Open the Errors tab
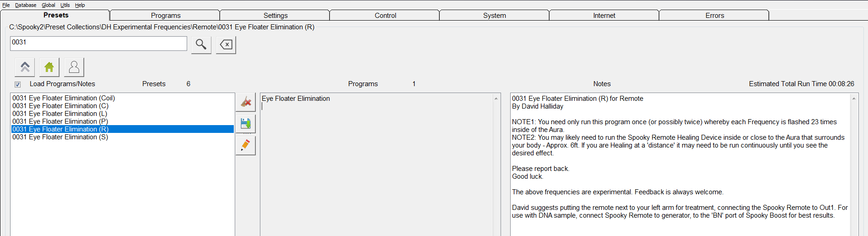The width and height of the screenshot is (868, 236). (714, 16)
